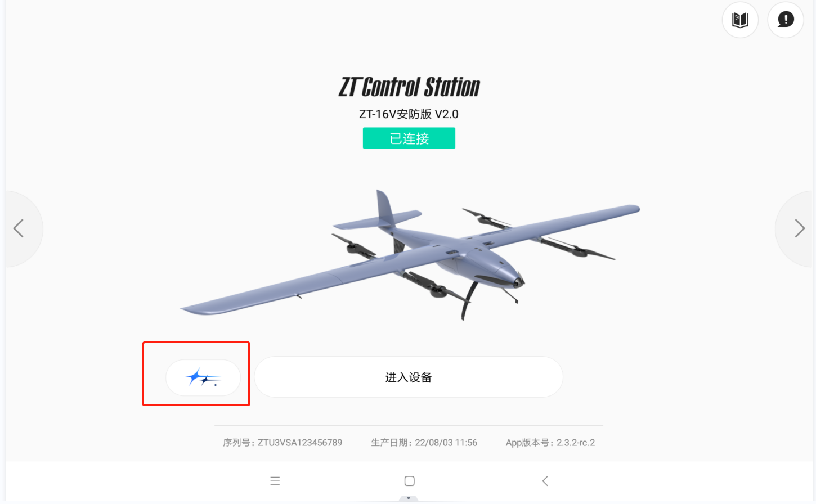Click the App版本号 label
The width and height of the screenshot is (816, 504).
click(x=527, y=443)
